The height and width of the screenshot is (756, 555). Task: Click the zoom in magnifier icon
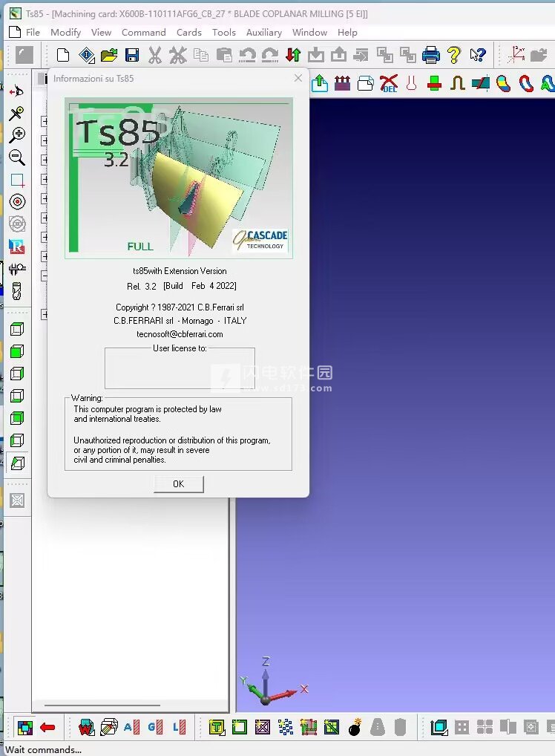point(17,135)
